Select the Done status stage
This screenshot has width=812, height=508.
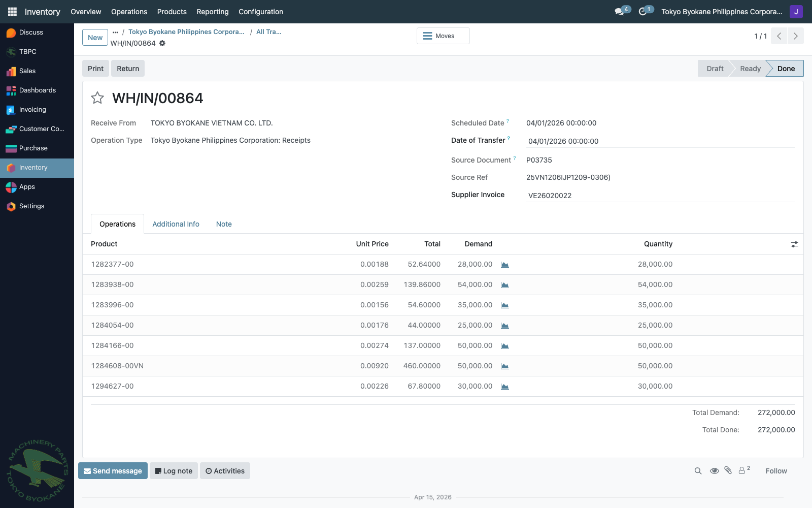pyautogui.click(x=786, y=69)
